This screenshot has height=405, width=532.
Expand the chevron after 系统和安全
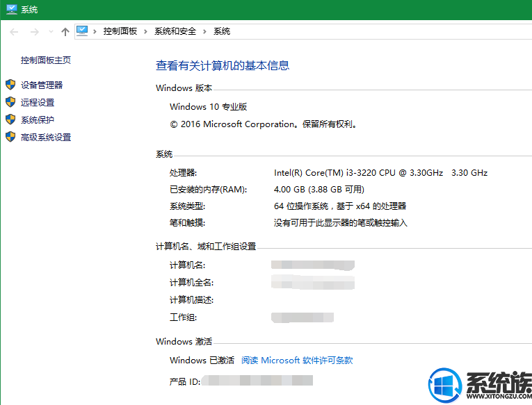click(x=204, y=31)
